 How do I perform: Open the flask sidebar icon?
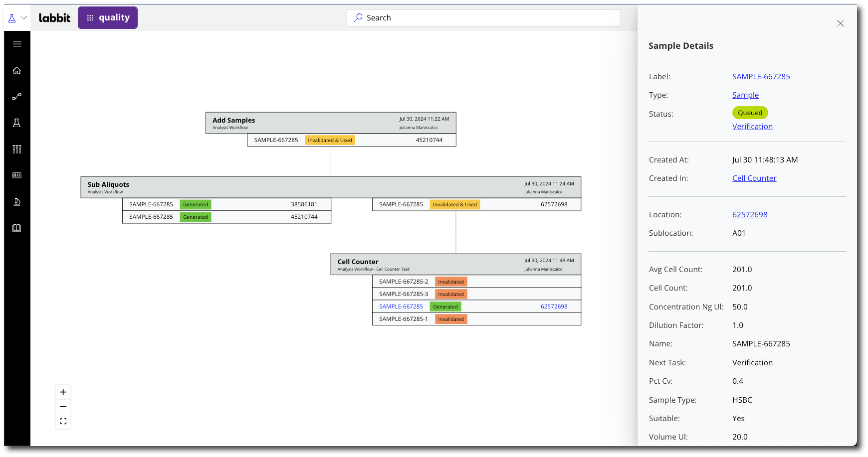click(17, 123)
